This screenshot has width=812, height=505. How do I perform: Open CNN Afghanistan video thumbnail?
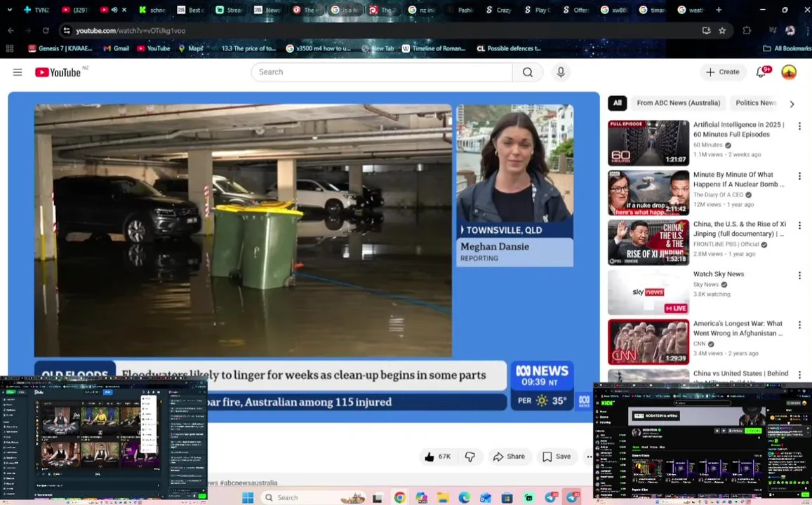(x=648, y=342)
